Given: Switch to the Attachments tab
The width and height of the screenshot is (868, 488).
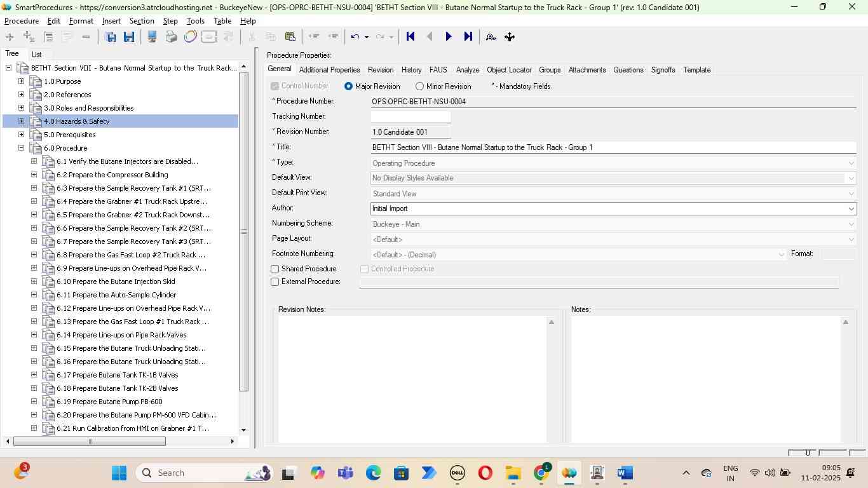Looking at the screenshot, I should tap(587, 70).
